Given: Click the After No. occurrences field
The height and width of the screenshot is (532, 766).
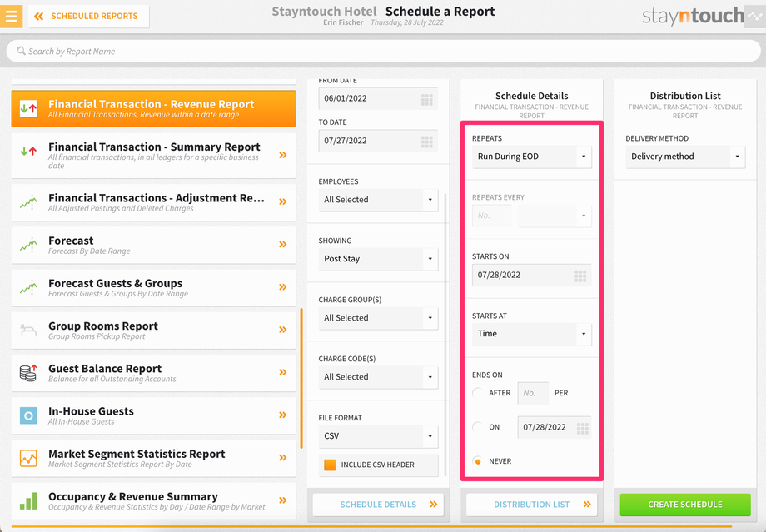Looking at the screenshot, I should click(x=533, y=393).
